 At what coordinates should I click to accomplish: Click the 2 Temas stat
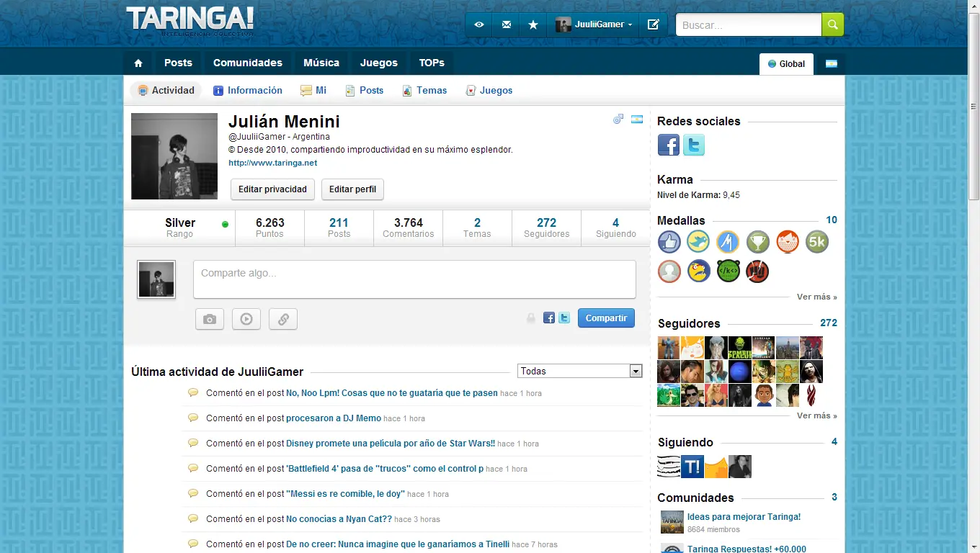pos(477,228)
